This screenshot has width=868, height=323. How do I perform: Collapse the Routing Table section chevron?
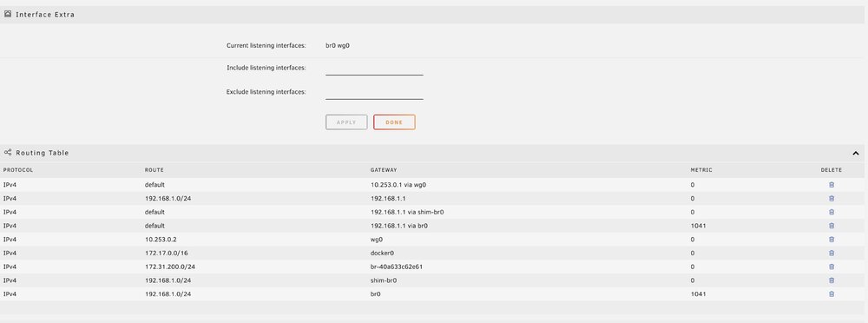[856, 153]
